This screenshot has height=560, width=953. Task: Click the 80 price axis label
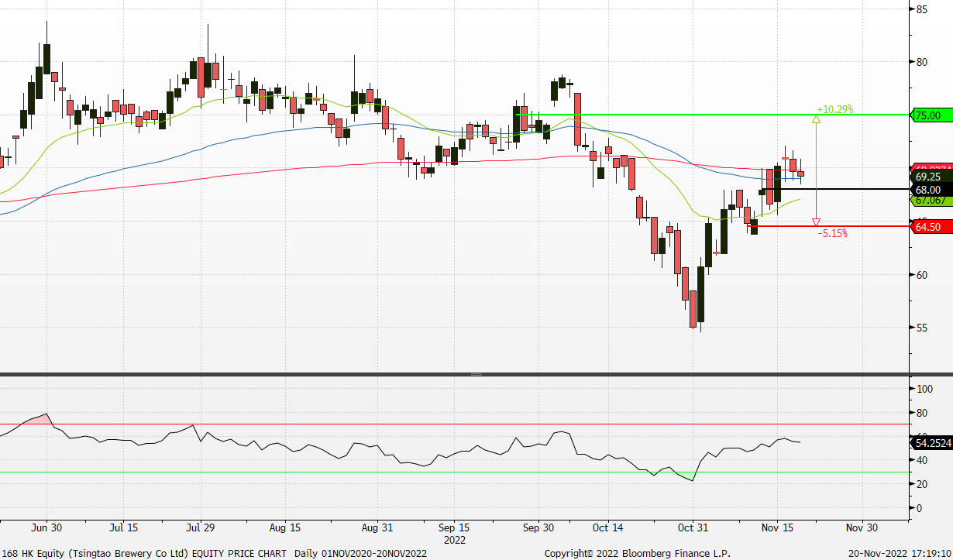point(923,62)
